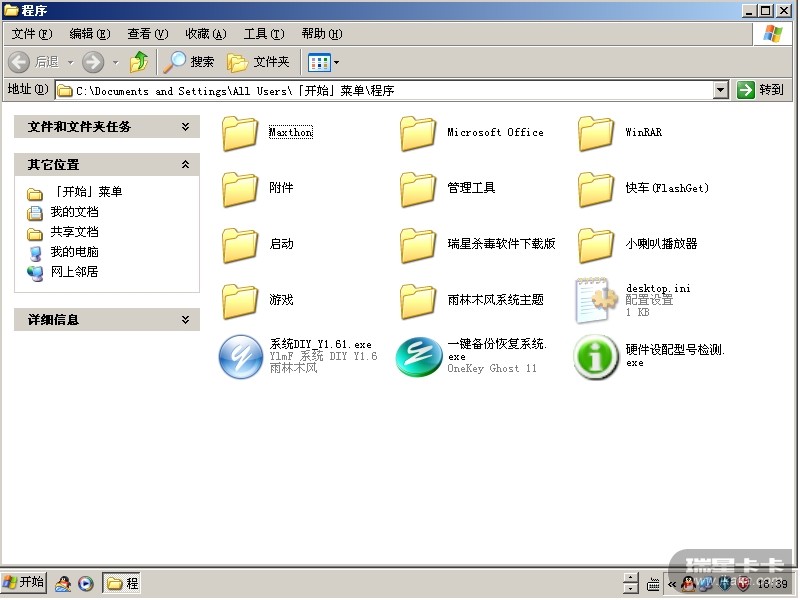This screenshot has width=800, height=600.
Task: Go up one folder level
Action: [139, 62]
